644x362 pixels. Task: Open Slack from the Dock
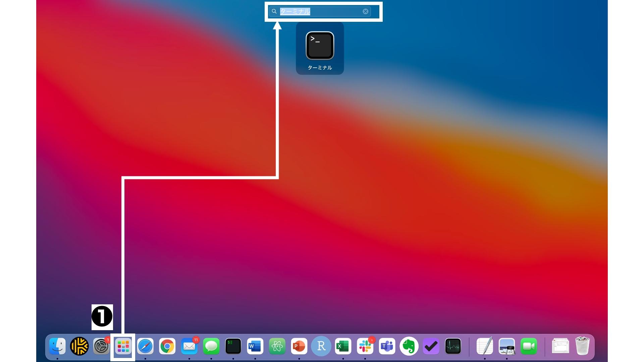[x=365, y=346]
